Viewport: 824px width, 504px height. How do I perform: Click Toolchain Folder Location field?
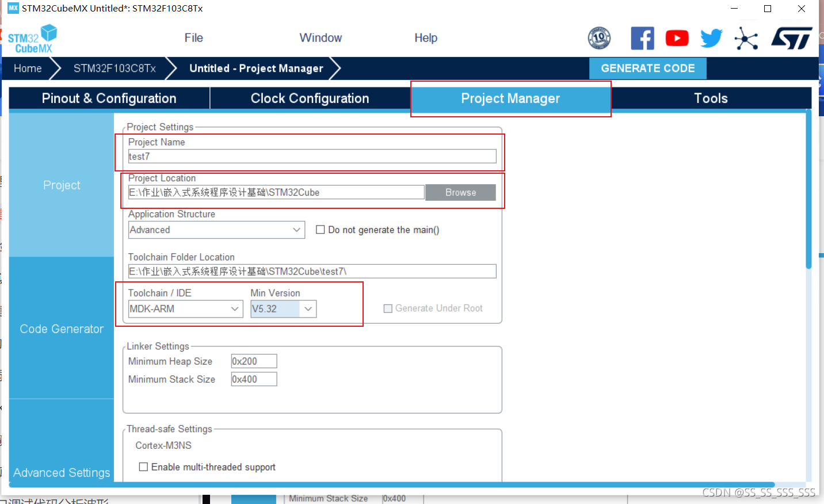click(x=312, y=271)
